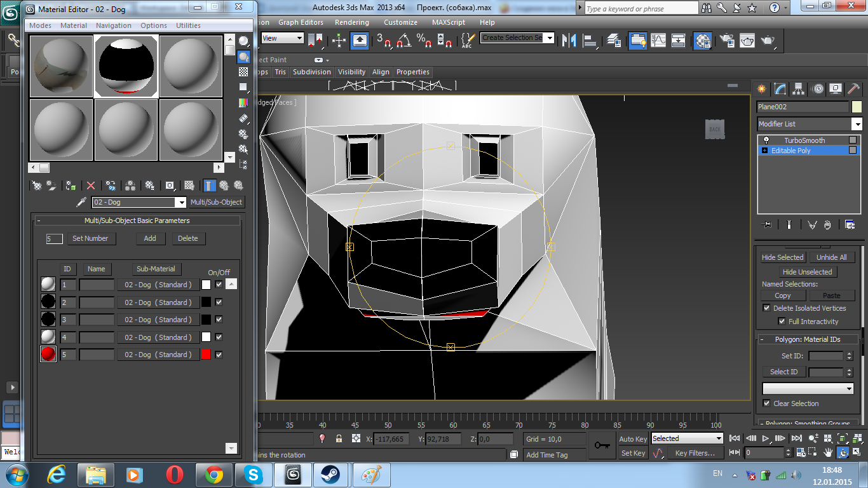This screenshot has width=868, height=488.
Task: Click the Pan View hand icon
Action: click(829, 452)
